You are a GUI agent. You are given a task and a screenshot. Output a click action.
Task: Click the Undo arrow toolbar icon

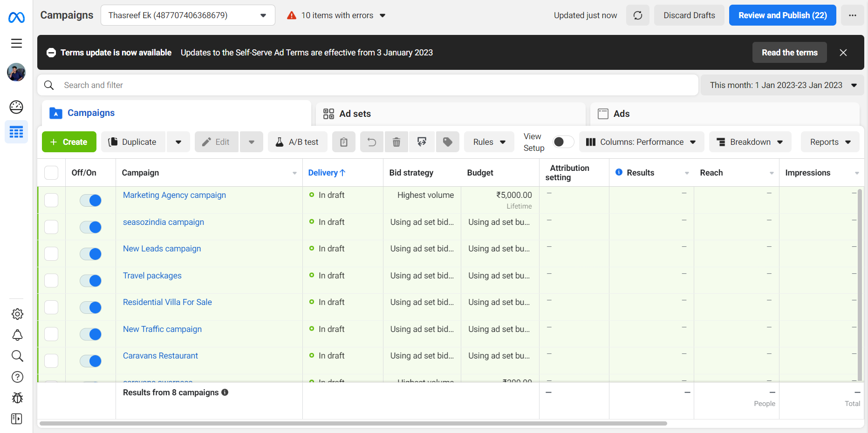372,142
